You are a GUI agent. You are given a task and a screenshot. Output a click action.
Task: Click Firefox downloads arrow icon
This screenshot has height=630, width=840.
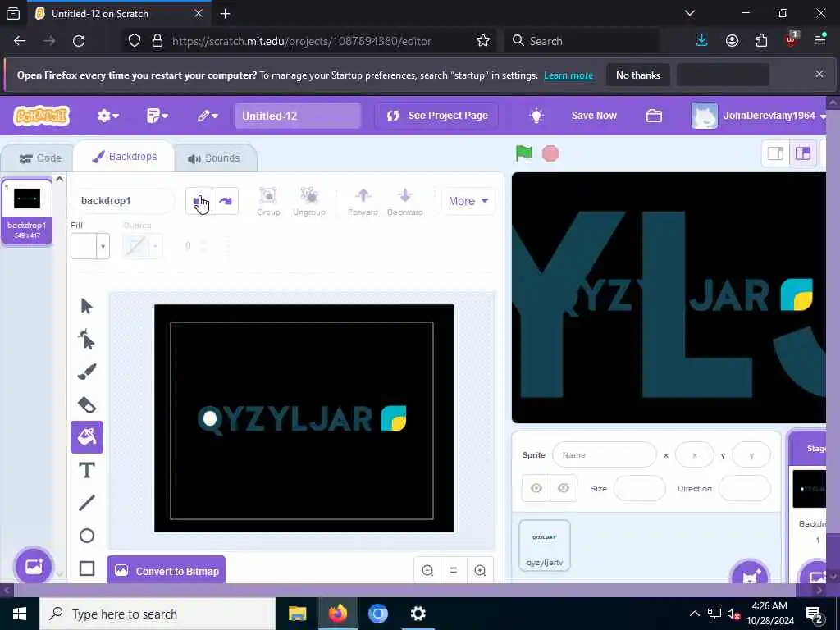(702, 41)
